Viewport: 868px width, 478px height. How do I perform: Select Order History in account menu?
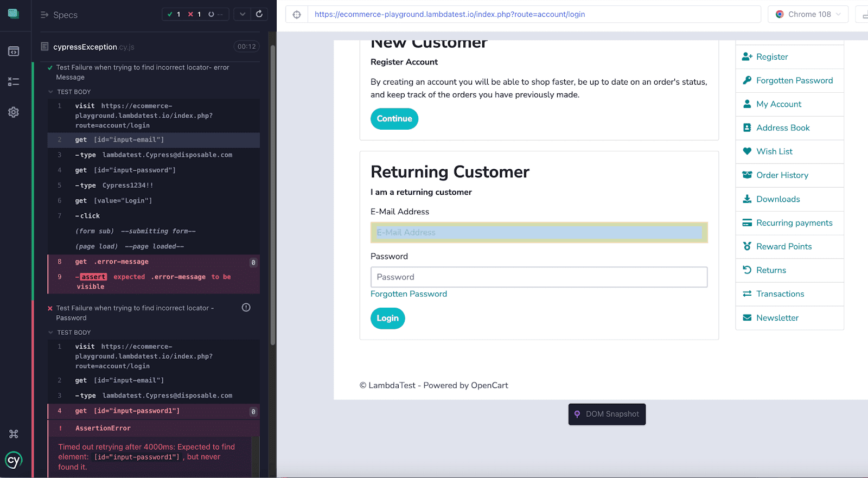pos(782,175)
